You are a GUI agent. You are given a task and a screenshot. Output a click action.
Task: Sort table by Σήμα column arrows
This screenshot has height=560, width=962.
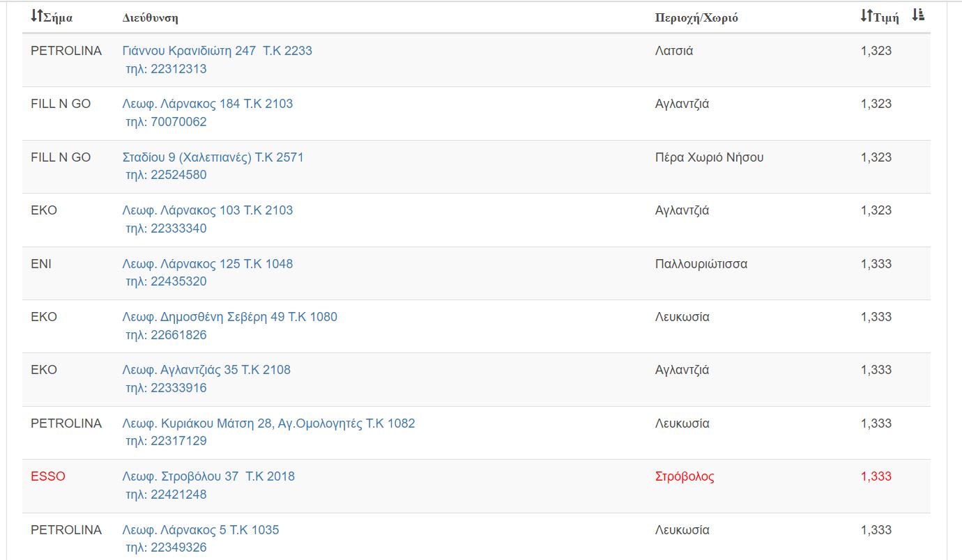tap(37, 16)
